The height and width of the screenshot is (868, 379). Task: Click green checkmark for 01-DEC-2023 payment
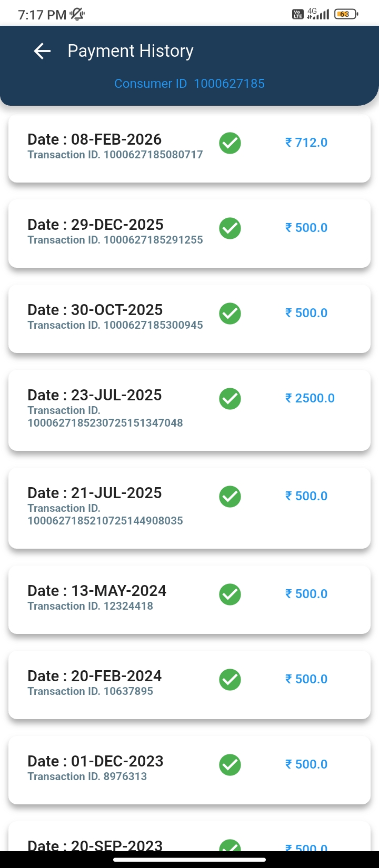(230, 765)
